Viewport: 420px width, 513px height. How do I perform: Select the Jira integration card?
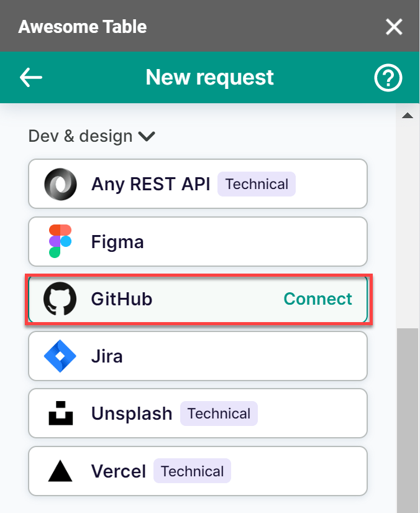click(x=198, y=356)
